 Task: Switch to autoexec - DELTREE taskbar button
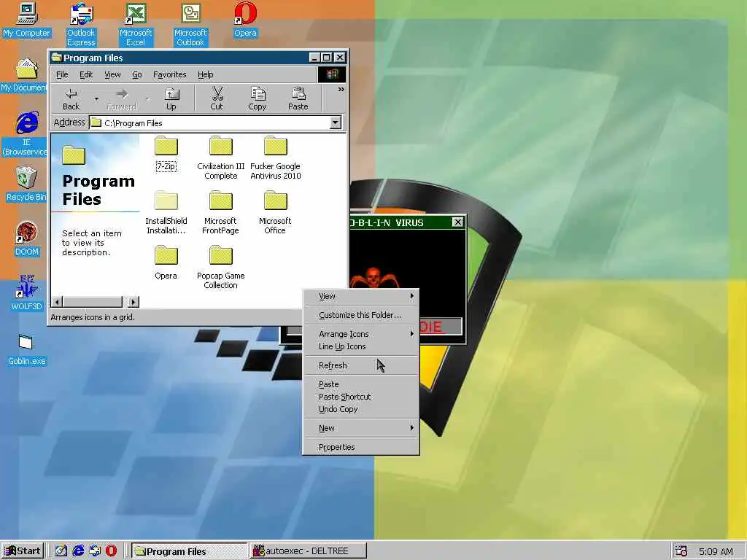pyautogui.click(x=309, y=551)
